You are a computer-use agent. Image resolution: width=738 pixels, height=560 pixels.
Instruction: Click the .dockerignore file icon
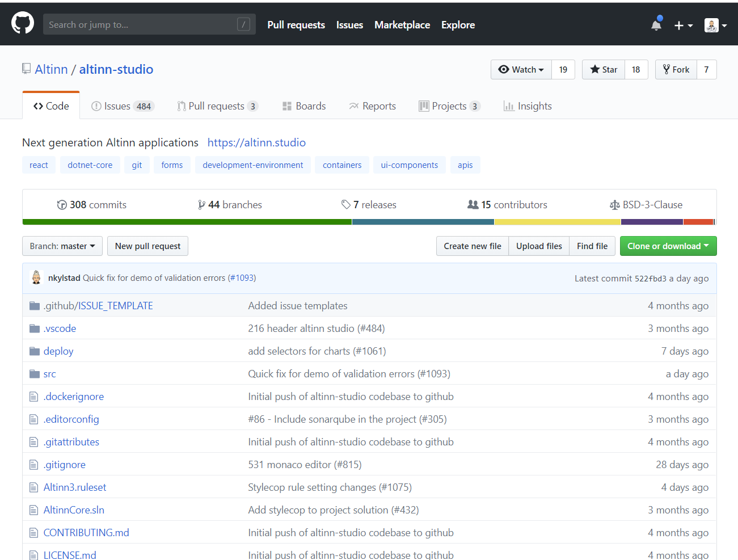[x=33, y=397]
